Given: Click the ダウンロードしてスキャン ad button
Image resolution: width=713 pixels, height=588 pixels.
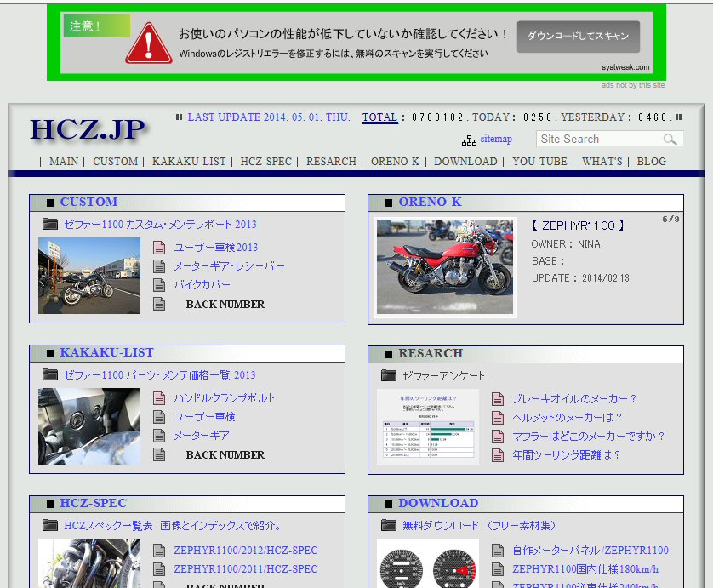Looking at the screenshot, I should [579, 37].
